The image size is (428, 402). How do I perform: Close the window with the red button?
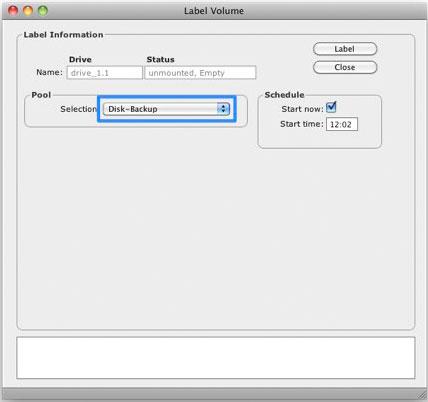click(13, 11)
